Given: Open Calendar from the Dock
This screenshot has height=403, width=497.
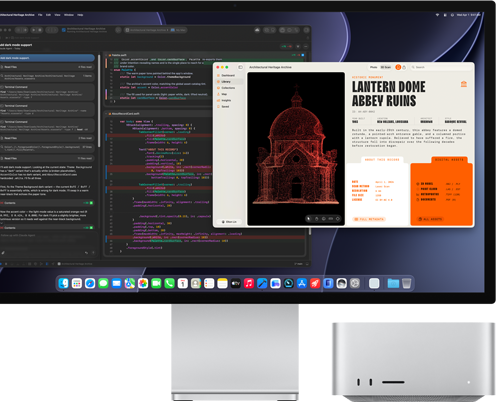Looking at the screenshot, I should [x=183, y=283].
